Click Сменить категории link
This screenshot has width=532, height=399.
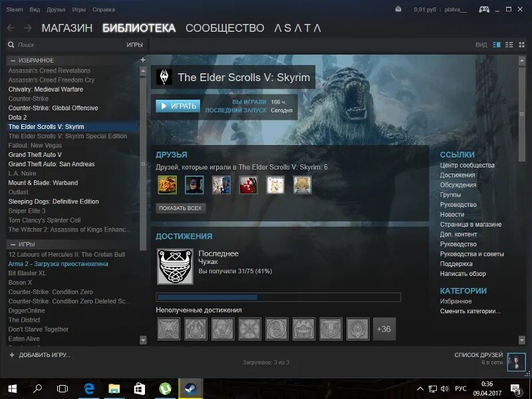point(470,311)
